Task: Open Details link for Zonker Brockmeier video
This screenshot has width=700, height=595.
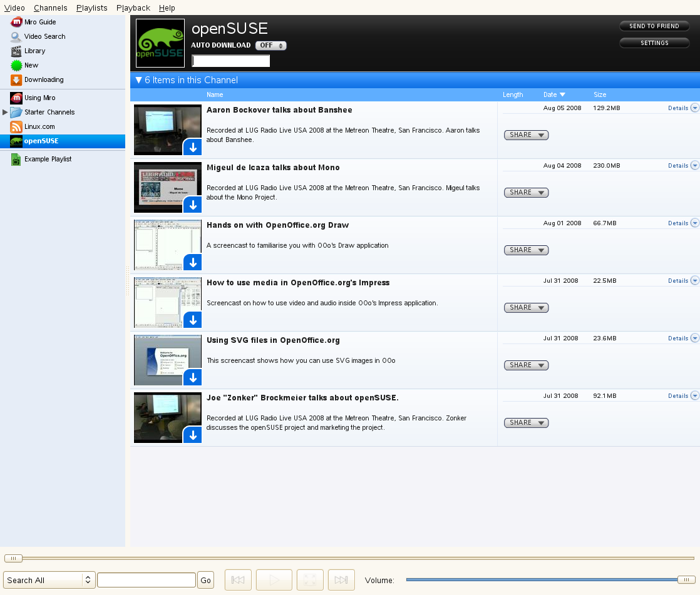Action: 678,395
